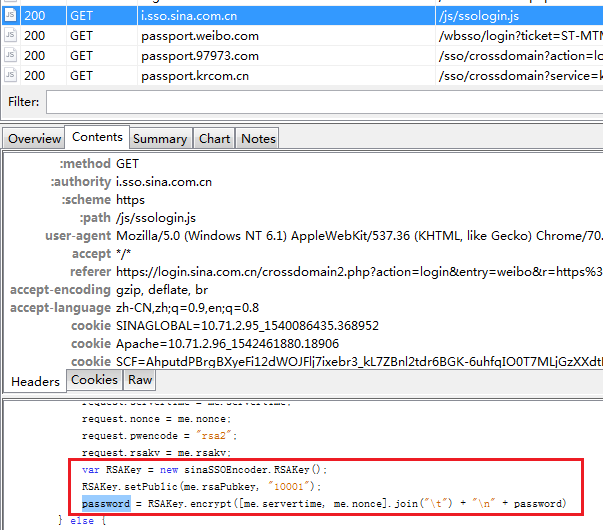Open the Notes tab
Screen dimensions: 603x530
[x=258, y=138]
